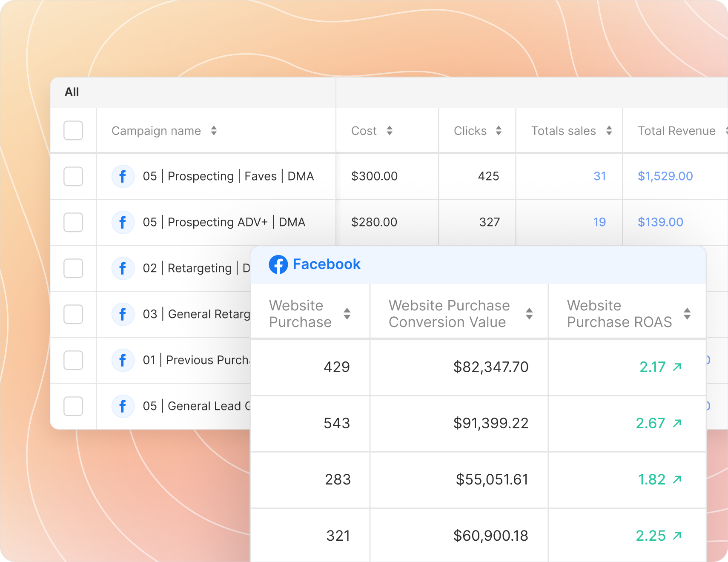Screen dimensions: 728x562
Task: Click the $82,347.70 conversion value cell
Action: click(x=490, y=367)
